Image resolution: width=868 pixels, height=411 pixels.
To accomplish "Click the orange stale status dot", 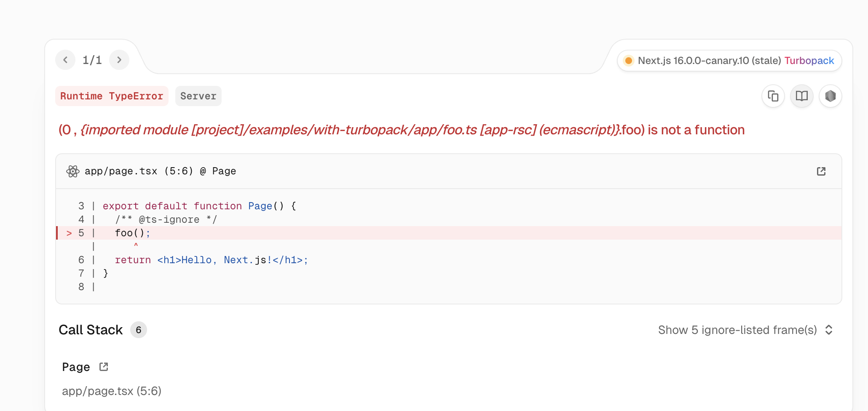I will click(628, 61).
